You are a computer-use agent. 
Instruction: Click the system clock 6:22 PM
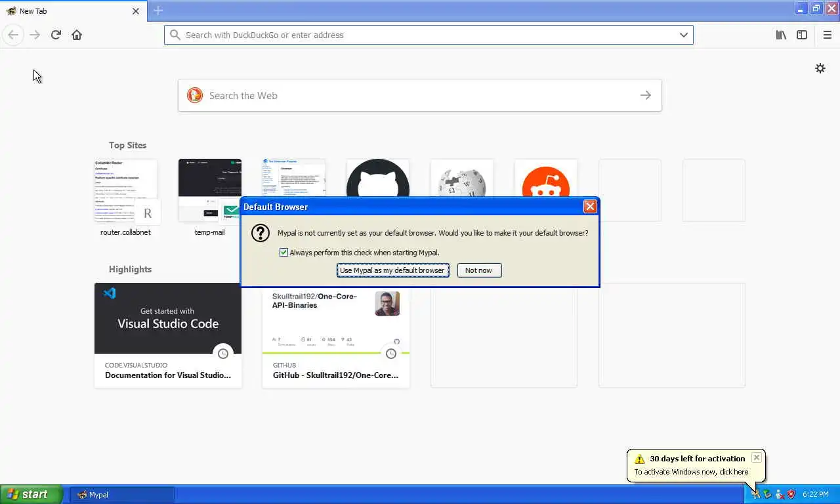point(816,494)
